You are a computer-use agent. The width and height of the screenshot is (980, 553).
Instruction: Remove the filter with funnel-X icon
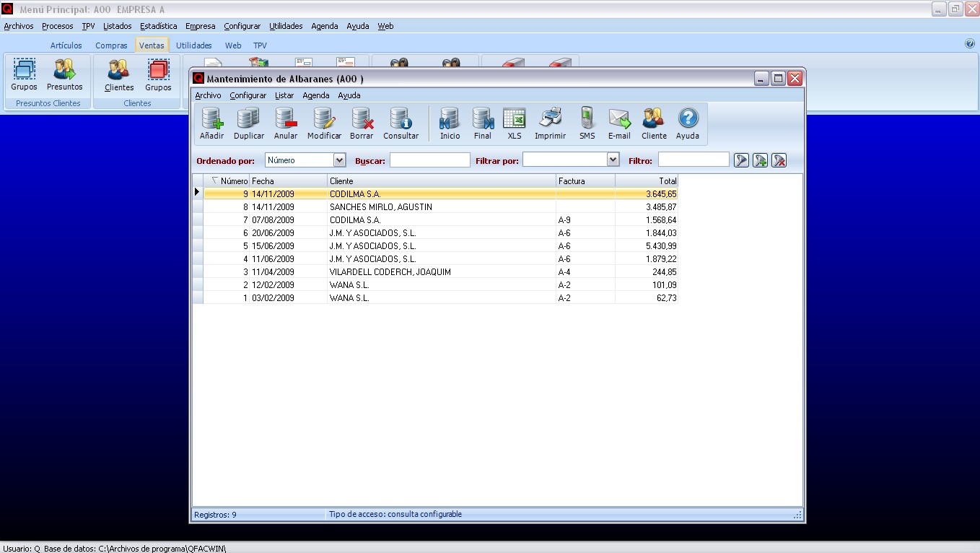point(779,160)
